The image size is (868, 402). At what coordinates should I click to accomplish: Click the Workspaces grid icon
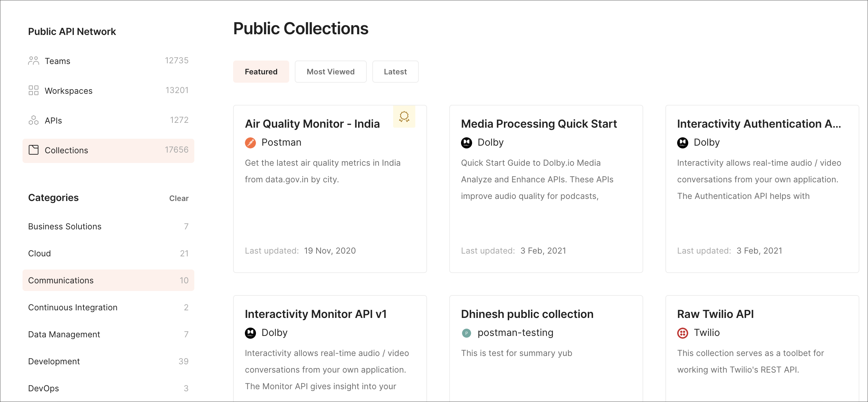click(34, 91)
